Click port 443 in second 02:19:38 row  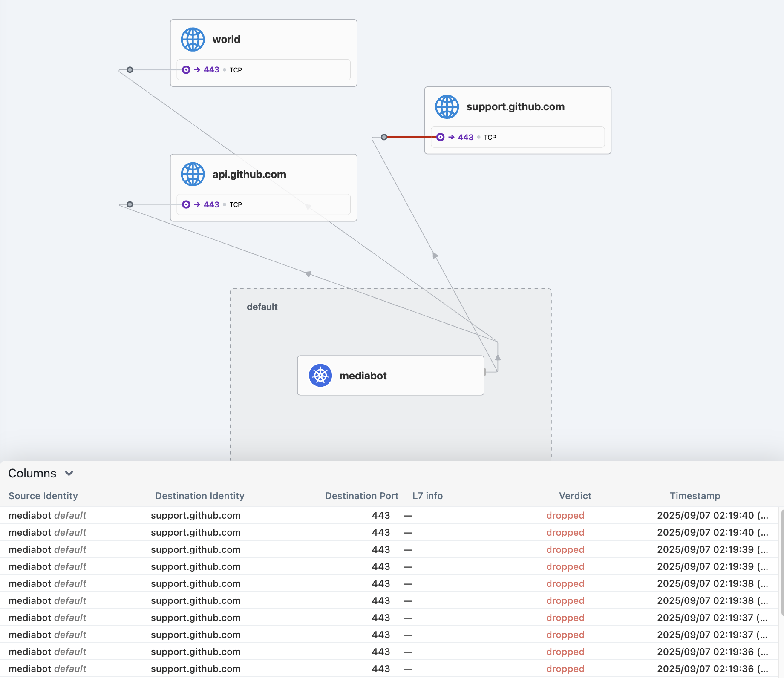coord(381,600)
